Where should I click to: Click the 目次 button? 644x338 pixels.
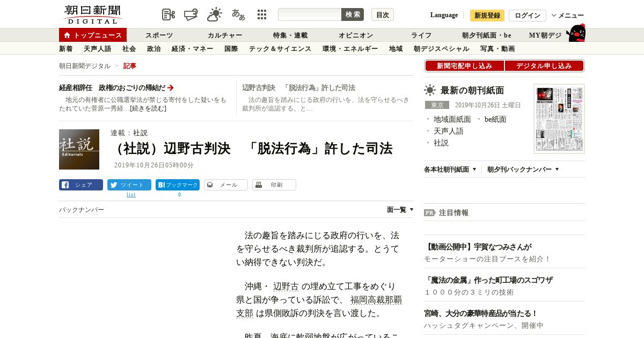tap(383, 14)
